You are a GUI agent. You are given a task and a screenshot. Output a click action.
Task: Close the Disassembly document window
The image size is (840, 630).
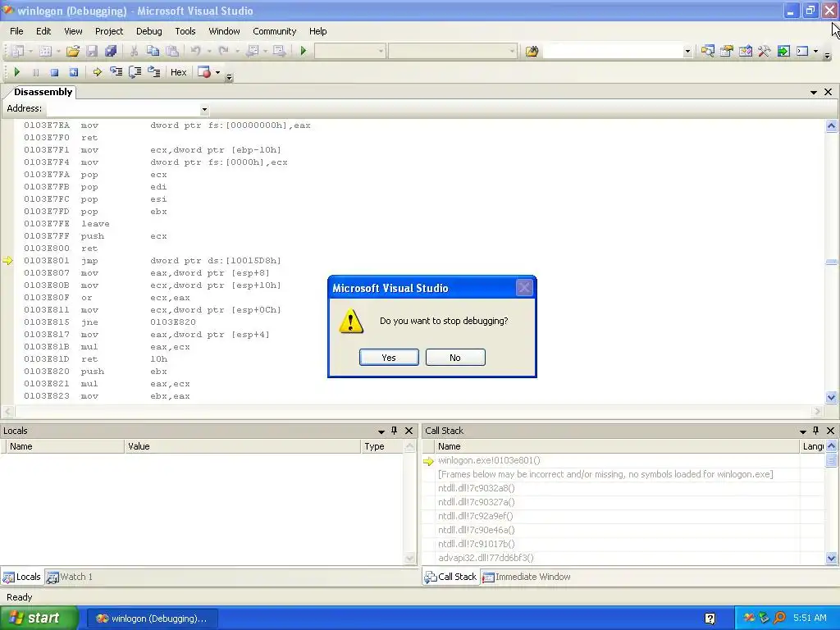tap(829, 92)
